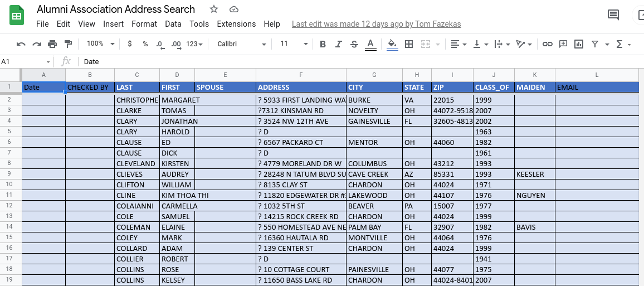The image size is (644, 286).
Task: Activate the paint format tool
Action: [x=68, y=44]
